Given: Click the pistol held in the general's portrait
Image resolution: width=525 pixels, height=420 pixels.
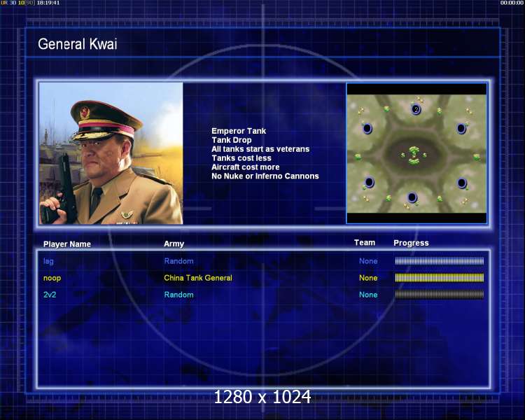Looking at the screenshot, I should (62, 191).
